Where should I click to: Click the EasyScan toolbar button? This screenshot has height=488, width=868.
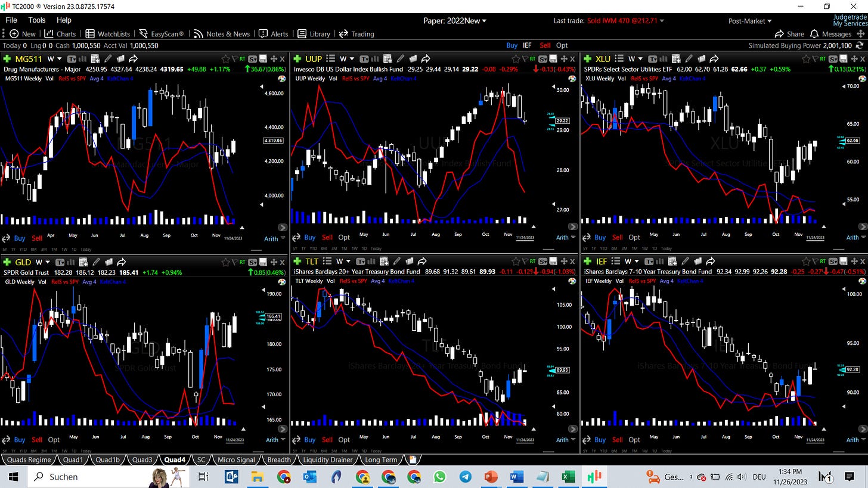(161, 34)
